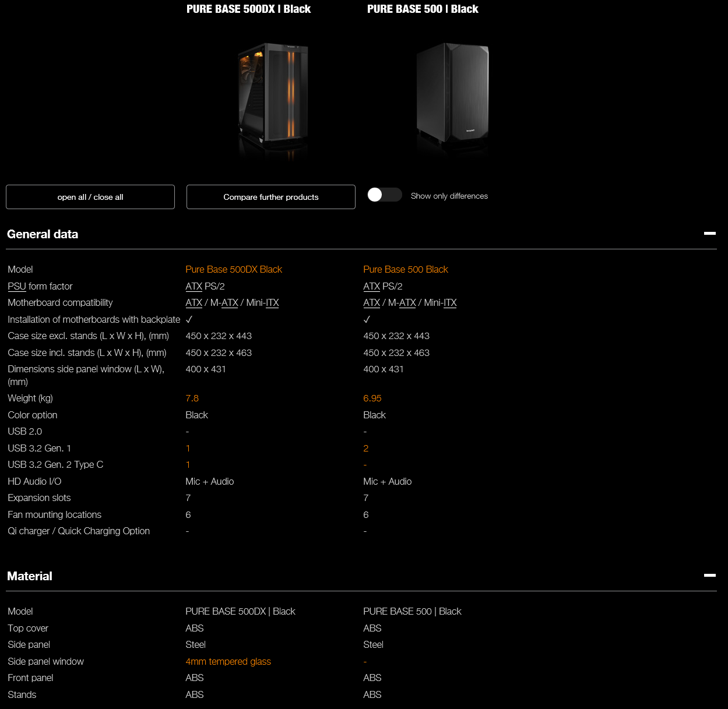728x709 pixels.
Task: Click the Material section title
Action: (x=30, y=576)
